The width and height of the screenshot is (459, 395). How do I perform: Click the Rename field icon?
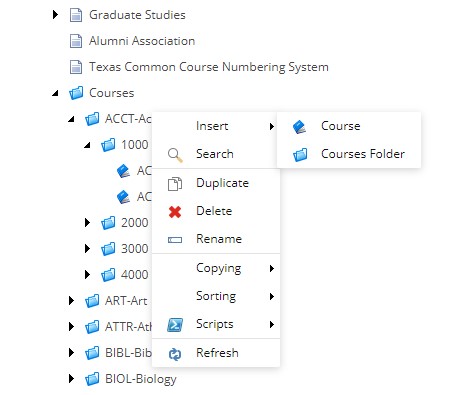(175, 240)
